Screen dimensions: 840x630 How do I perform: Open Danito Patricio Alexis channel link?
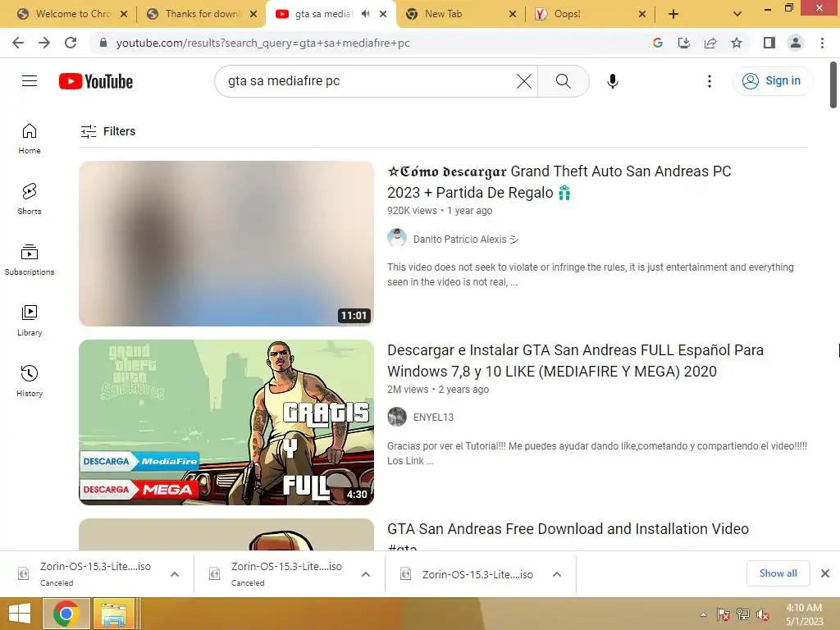tap(466, 239)
